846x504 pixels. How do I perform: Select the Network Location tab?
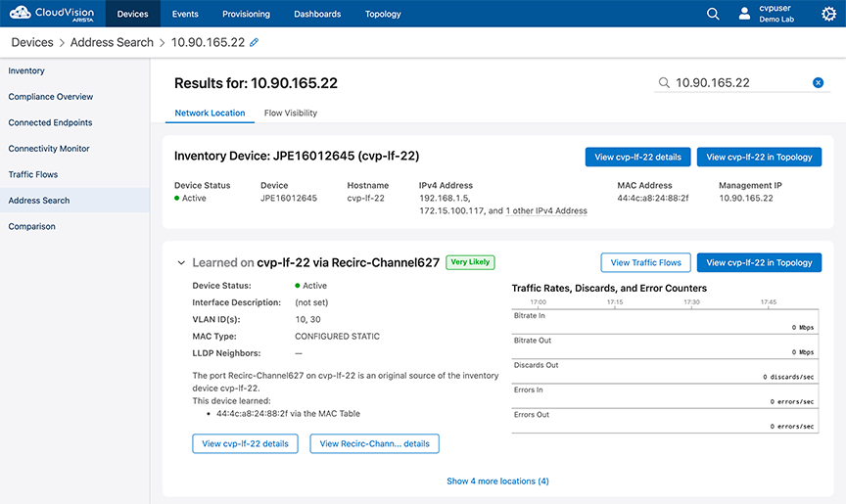click(210, 113)
